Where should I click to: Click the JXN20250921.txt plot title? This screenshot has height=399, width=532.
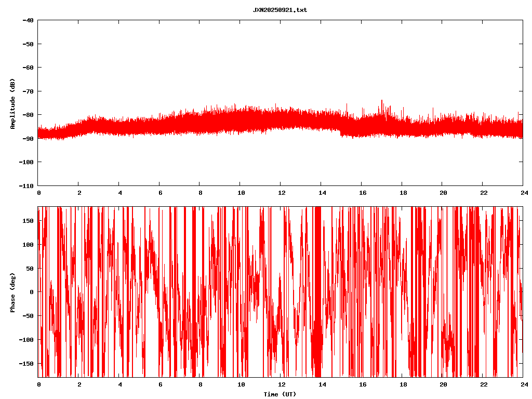(280, 10)
